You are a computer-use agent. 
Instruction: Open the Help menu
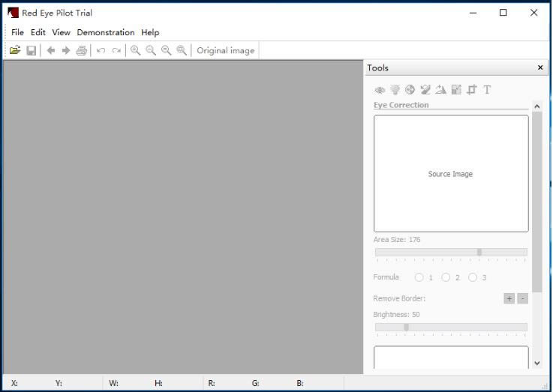pos(150,32)
